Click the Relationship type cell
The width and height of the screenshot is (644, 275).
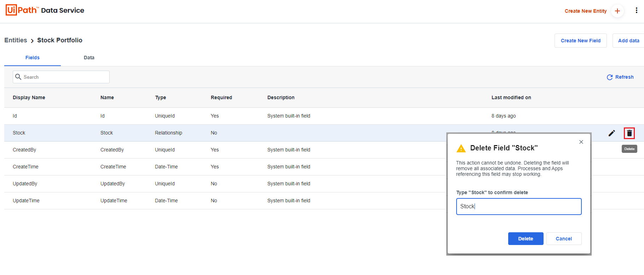(168, 133)
